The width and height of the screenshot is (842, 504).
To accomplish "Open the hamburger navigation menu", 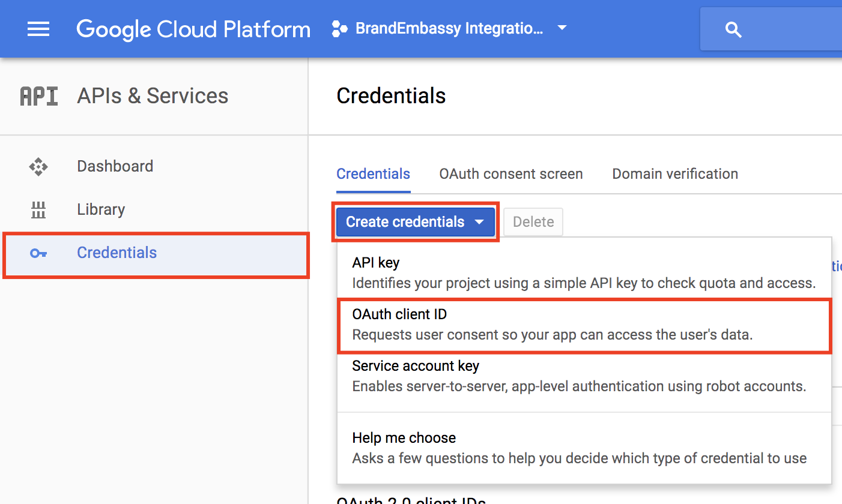I will point(38,29).
